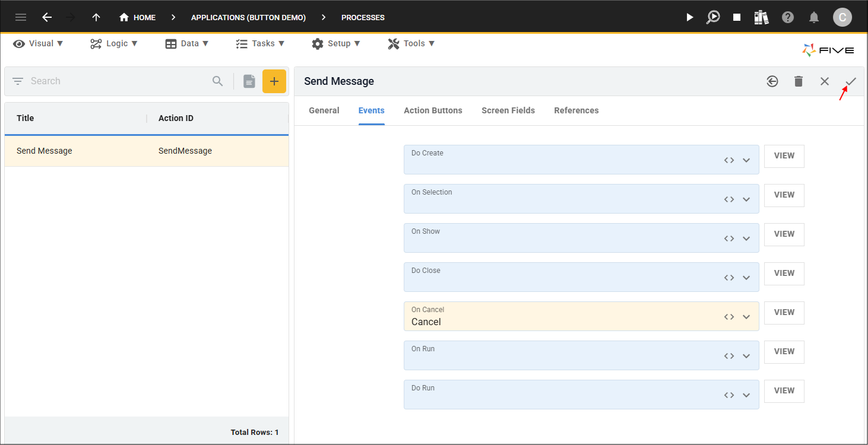The width and height of the screenshot is (868, 445).
Task: Click the On Cancel field with Cancel value
Action: tap(581, 316)
